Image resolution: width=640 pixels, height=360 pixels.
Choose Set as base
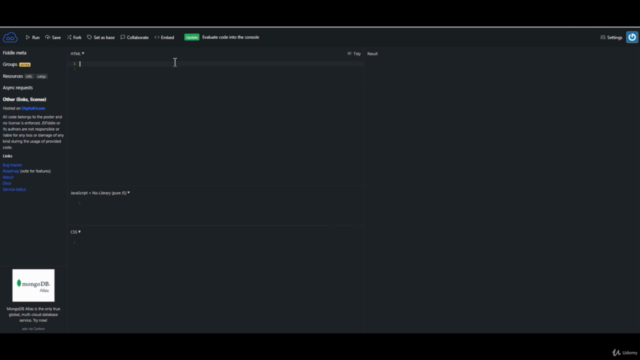[101, 37]
